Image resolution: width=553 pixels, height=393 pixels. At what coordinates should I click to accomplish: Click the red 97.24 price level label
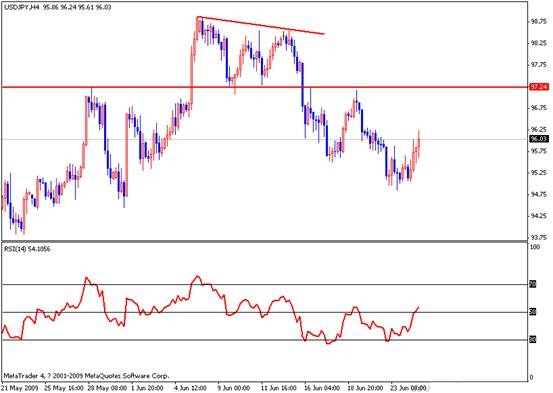(539, 87)
